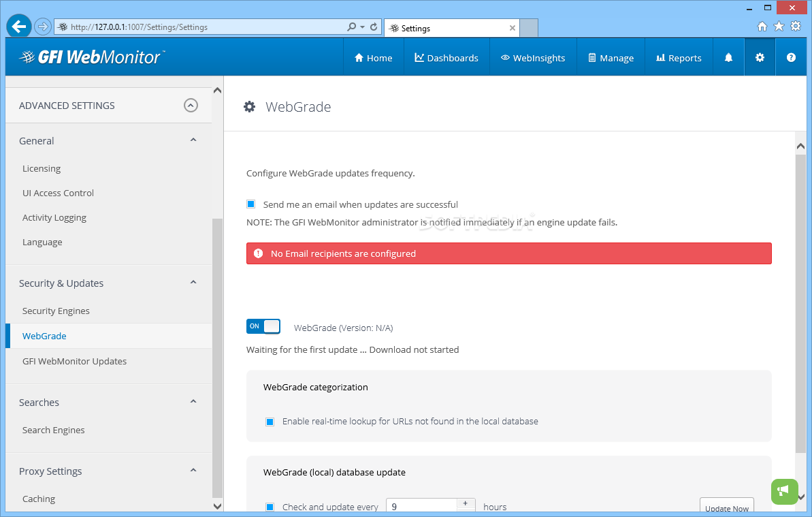This screenshot has height=517, width=812.
Task: Open Licensing settings
Action: (42, 169)
